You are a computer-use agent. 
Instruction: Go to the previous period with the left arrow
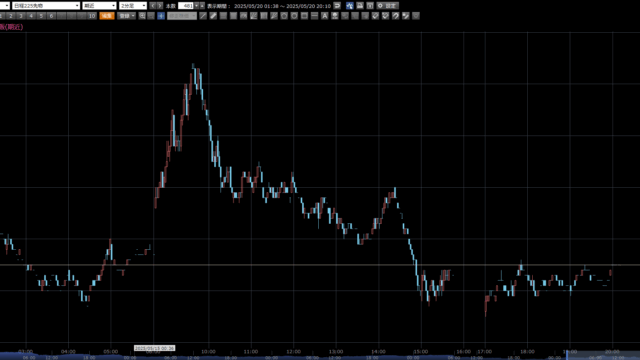coord(153,6)
